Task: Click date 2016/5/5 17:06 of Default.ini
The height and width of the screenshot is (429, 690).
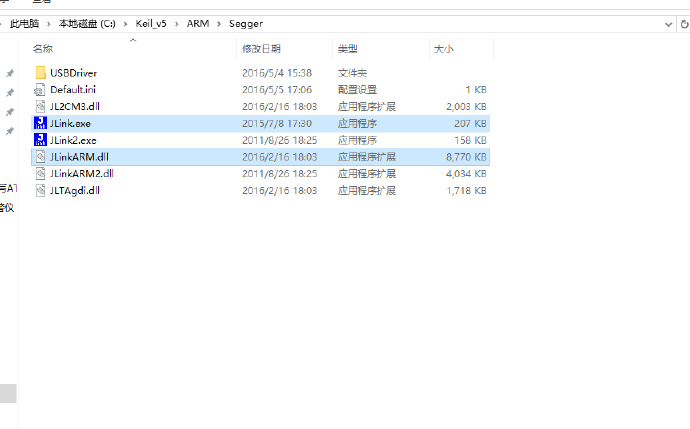Action: (x=277, y=90)
